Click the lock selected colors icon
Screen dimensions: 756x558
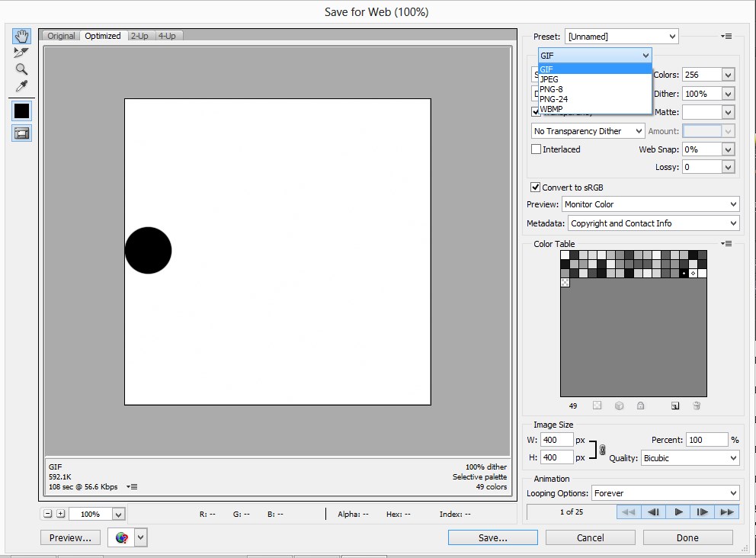pos(640,406)
